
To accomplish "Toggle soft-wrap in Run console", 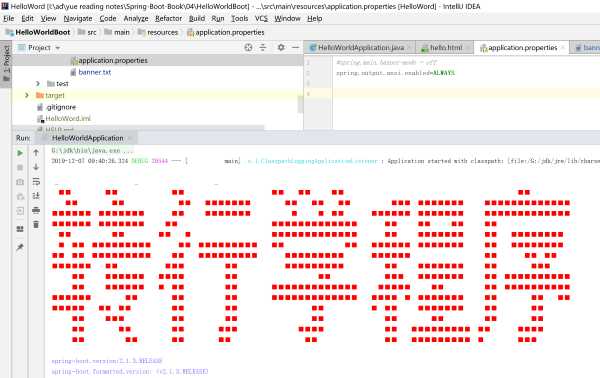I will [36, 181].
